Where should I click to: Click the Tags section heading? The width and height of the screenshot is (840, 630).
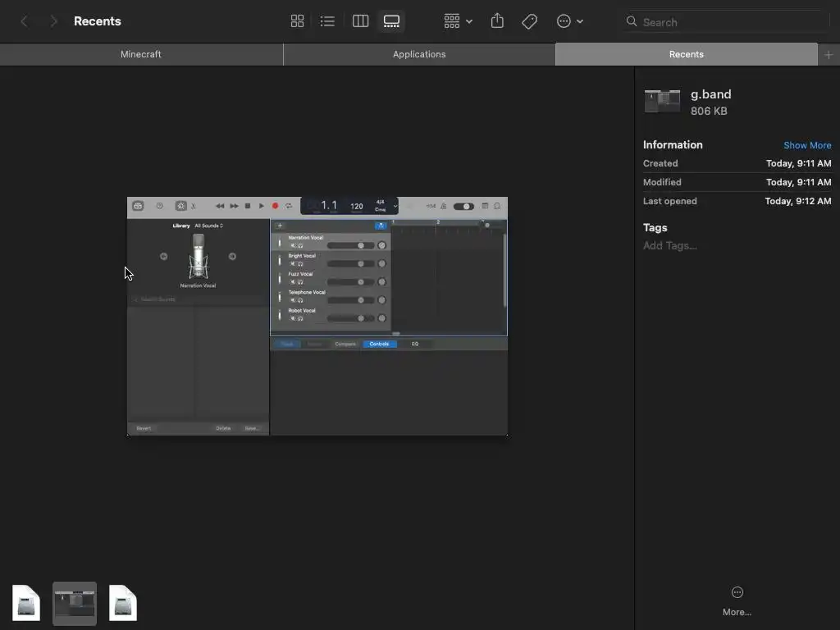(x=655, y=228)
